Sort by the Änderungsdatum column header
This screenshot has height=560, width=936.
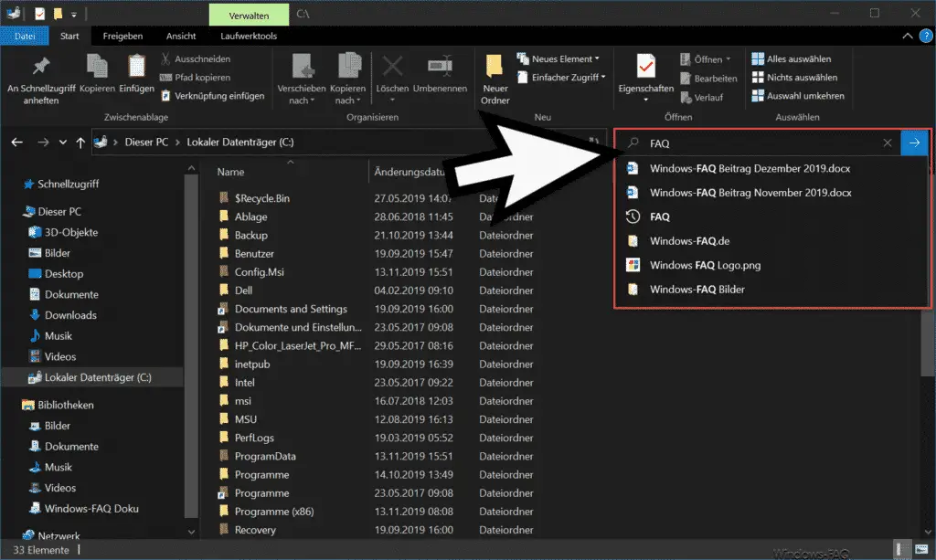pyautogui.click(x=409, y=173)
